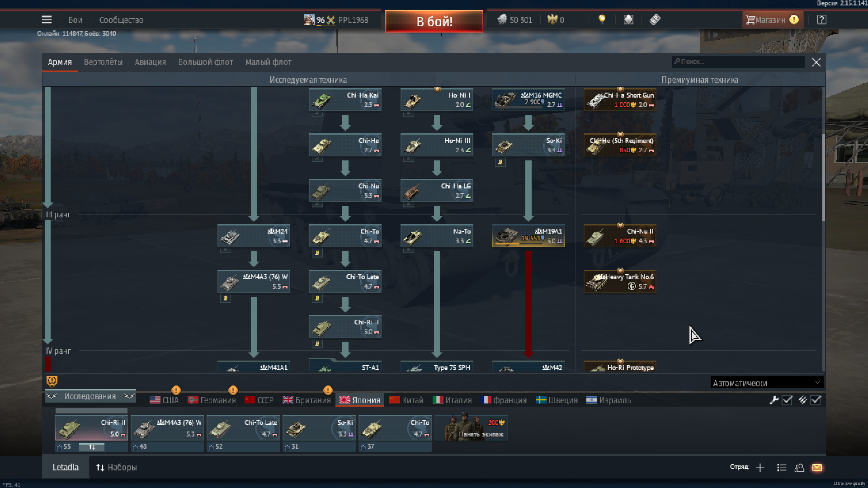This screenshot has width=868, height=488.
Task: Toggle the auto-refill ammo checkbox
Action: (x=816, y=400)
